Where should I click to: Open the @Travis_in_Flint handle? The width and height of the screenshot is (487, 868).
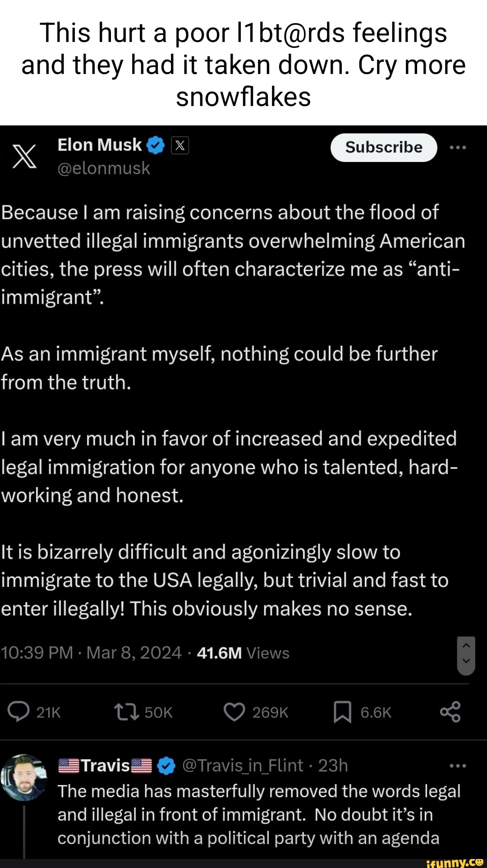click(243, 766)
